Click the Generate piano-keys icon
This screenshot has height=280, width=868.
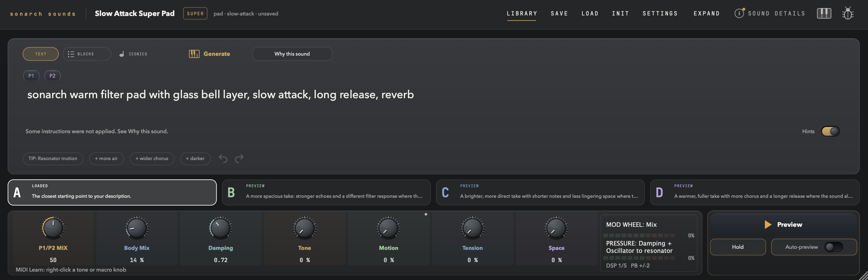(194, 54)
